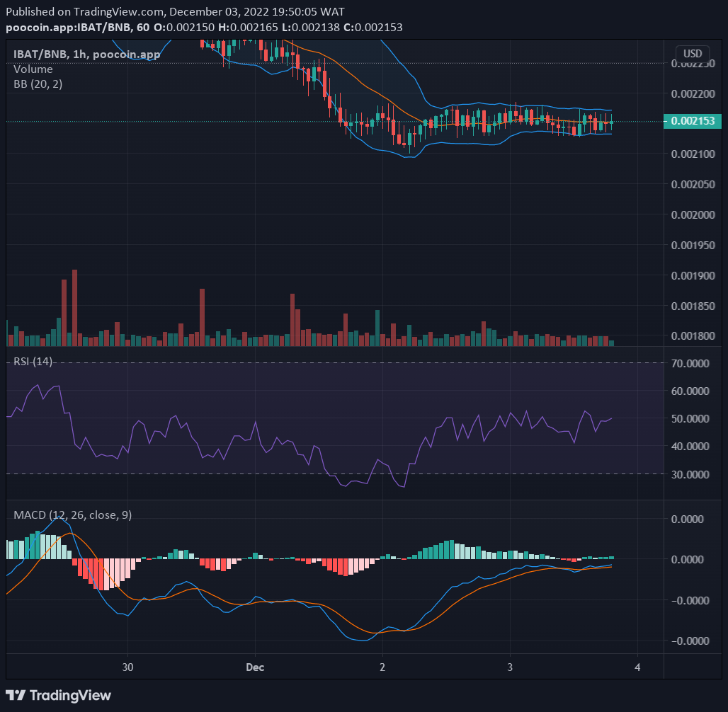This screenshot has width=728, height=712.
Task: Click the '2' date label on time axis
Action: coord(382,667)
